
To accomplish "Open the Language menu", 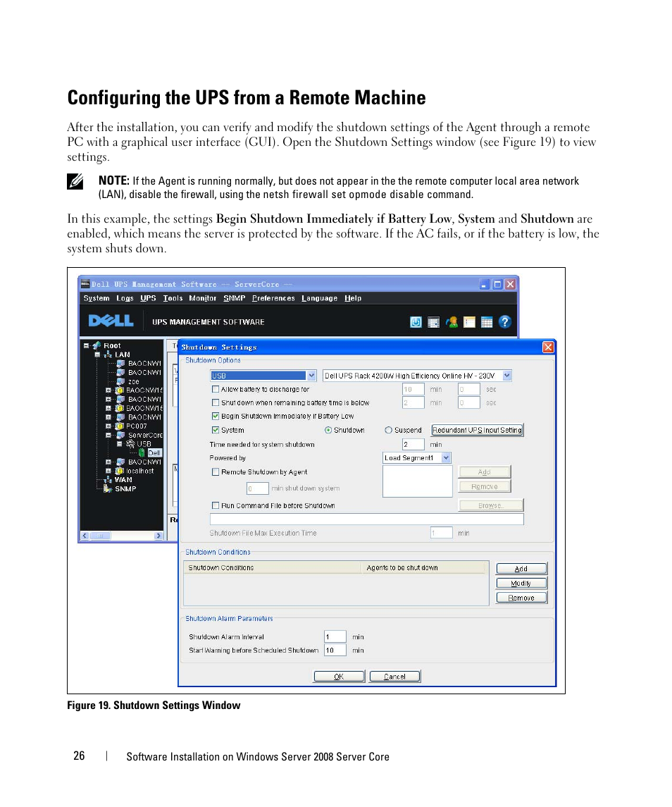I will coord(319,298).
